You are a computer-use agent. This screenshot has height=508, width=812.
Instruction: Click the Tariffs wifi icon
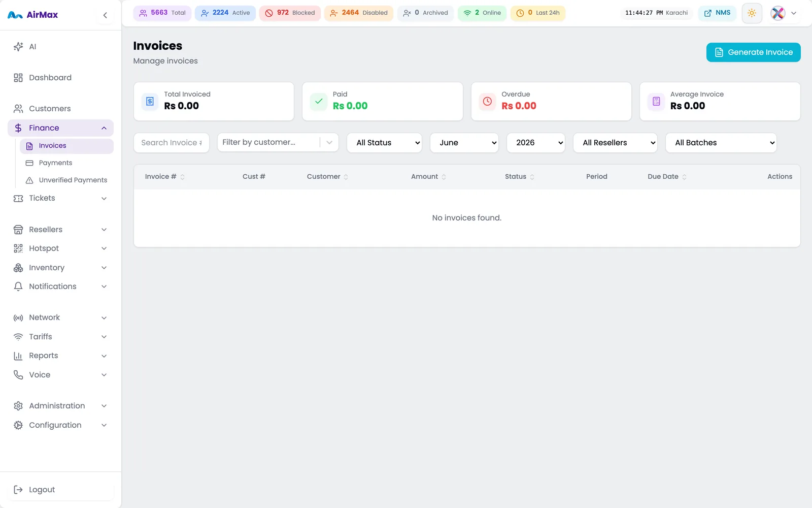click(x=18, y=337)
